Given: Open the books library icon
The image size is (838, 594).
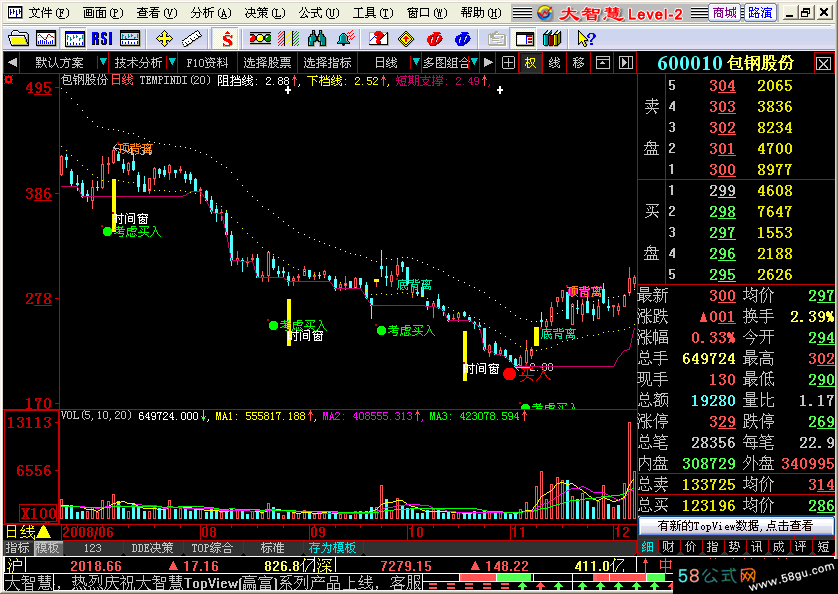Looking at the screenshot, I should (x=552, y=38).
